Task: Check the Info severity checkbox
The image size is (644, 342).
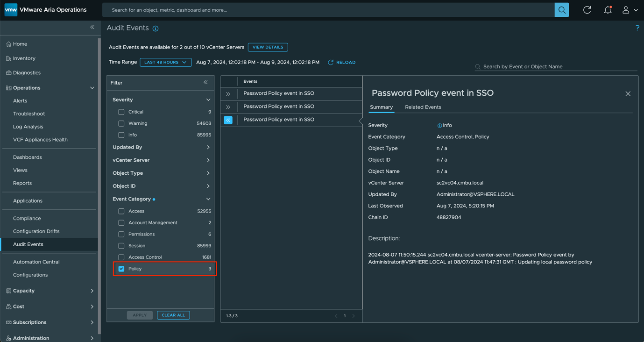Action: tap(121, 135)
